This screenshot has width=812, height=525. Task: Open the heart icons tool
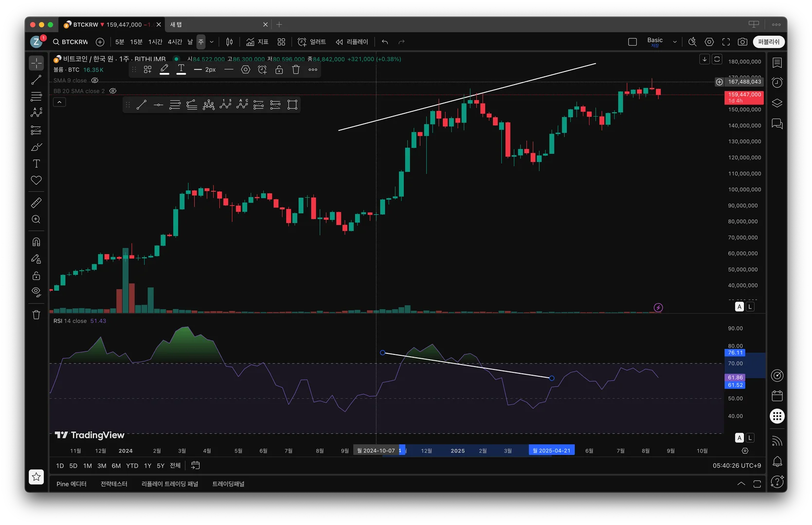pyautogui.click(x=36, y=180)
